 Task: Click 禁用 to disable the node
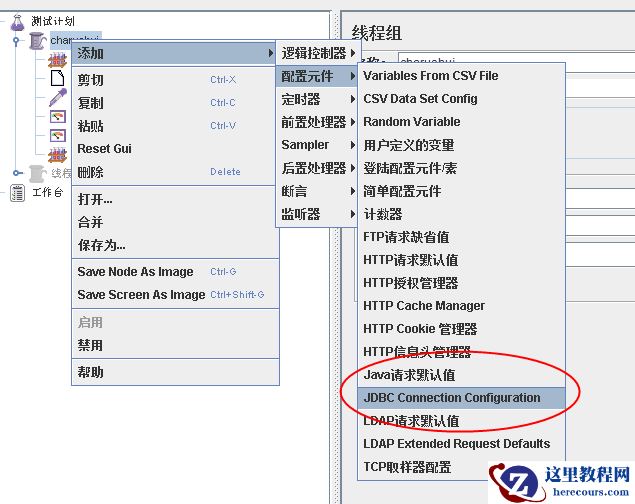(175, 345)
